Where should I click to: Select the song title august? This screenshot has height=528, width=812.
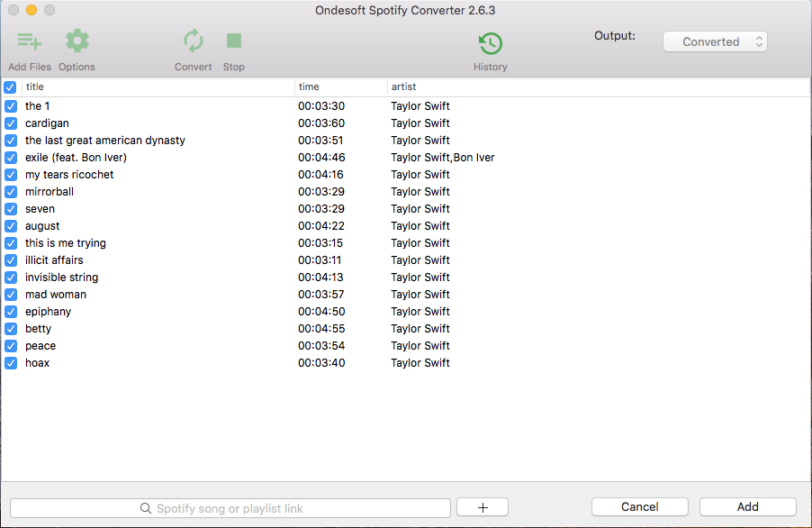click(x=42, y=226)
